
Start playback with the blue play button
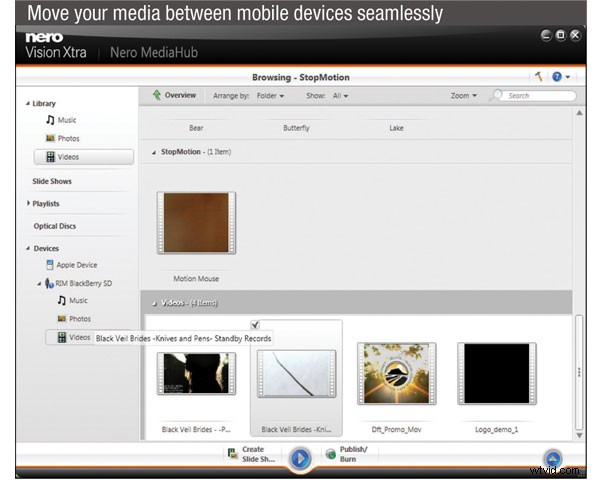pyautogui.click(x=300, y=458)
